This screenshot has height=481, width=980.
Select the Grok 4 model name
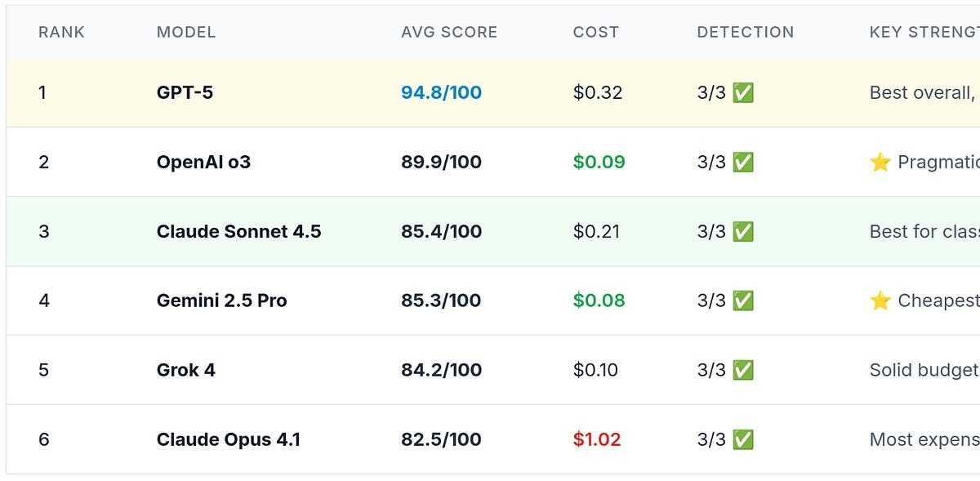coord(185,370)
